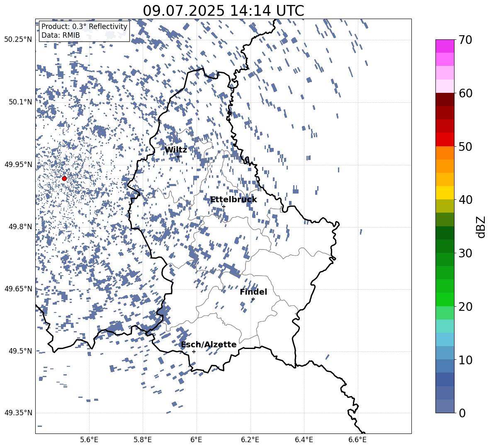
Task: Click the 49.35°N latitude label
Action: [x=18, y=413]
